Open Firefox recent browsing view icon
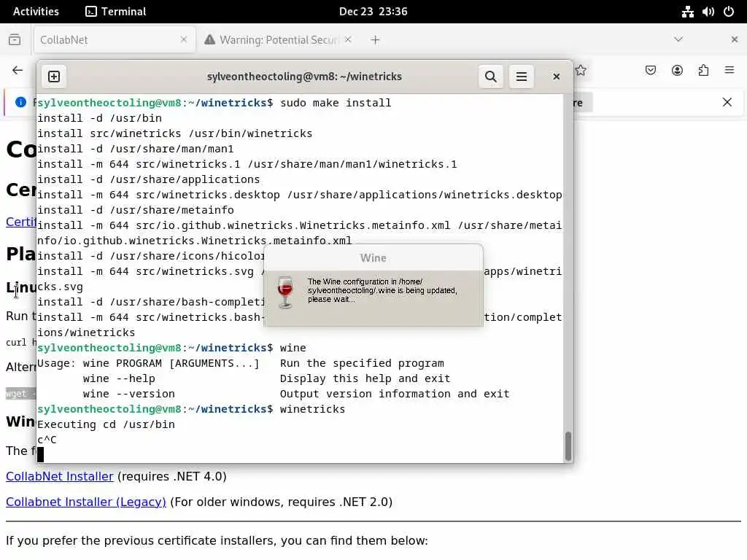This screenshot has height=560, width=747. pos(15,40)
